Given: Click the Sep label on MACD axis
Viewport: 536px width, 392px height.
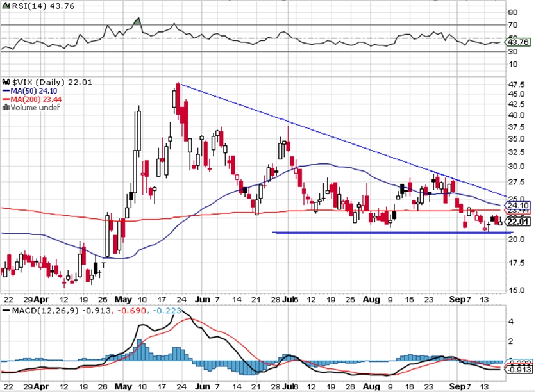Looking at the screenshot, I should (x=457, y=386).
